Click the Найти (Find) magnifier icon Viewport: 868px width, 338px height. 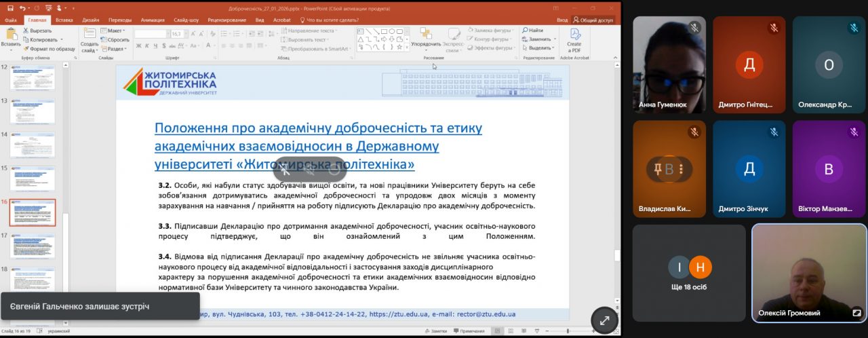(525, 31)
